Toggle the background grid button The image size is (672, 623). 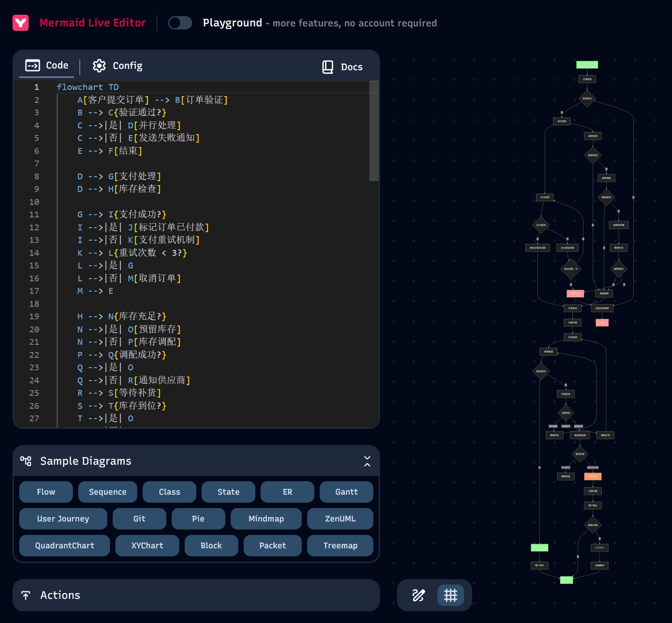[450, 595]
